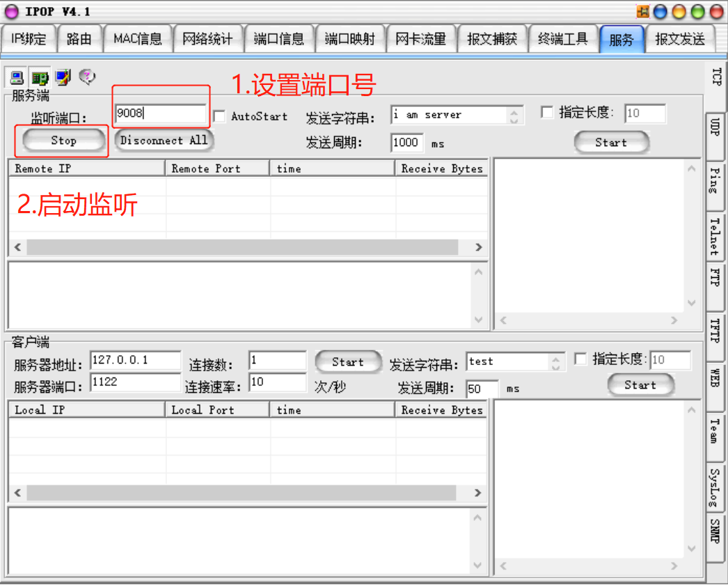The width and height of the screenshot is (728, 585).
Task: Switch to the 报文捕获 tab
Action: (x=492, y=38)
